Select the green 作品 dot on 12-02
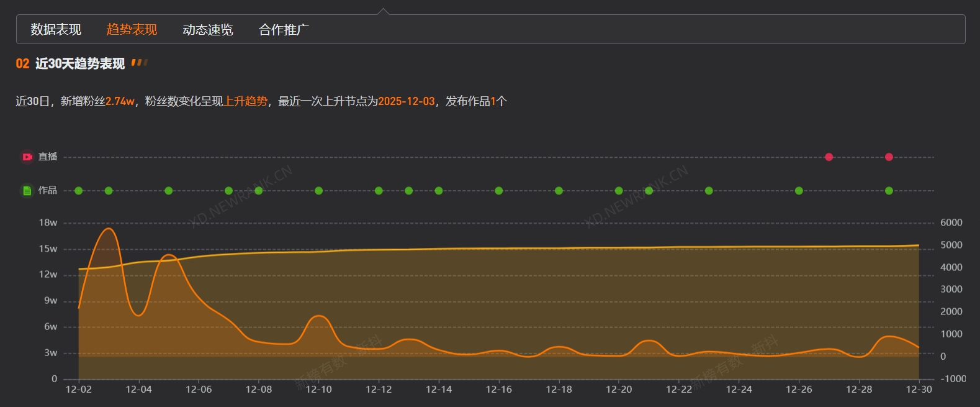This screenshot has width=980, height=407. [79, 191]
